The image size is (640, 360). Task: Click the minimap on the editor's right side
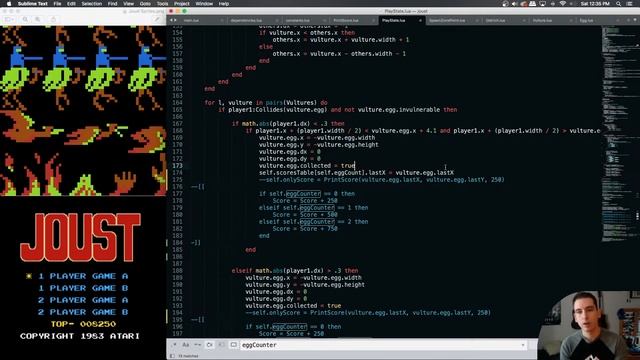click(x=619, y=135)
